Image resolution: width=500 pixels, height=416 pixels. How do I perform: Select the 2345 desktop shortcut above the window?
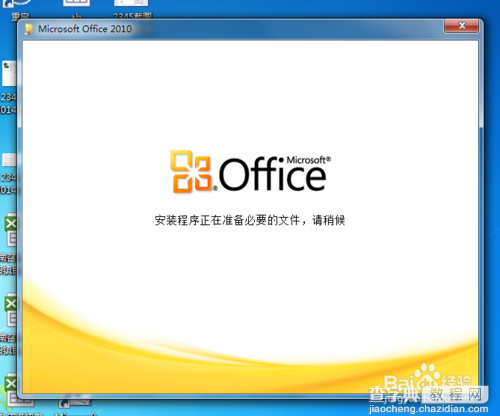[x=132, y=9]
